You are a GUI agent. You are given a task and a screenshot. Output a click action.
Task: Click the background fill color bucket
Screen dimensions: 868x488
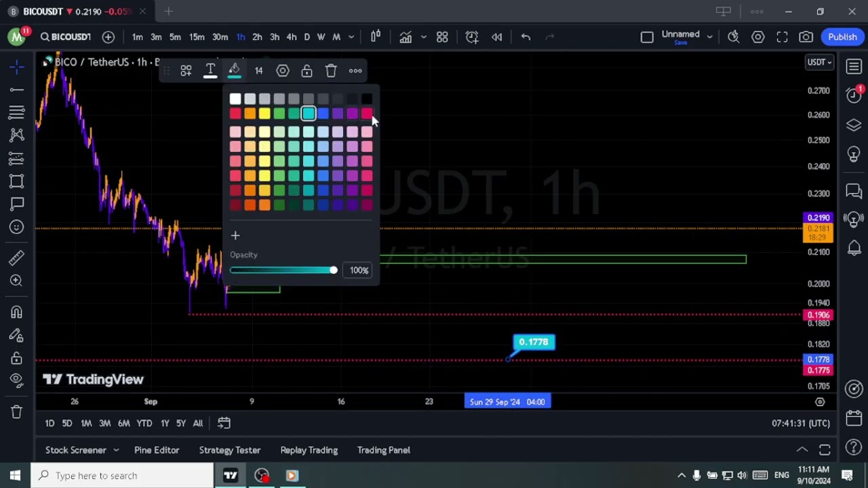(234, 70)
